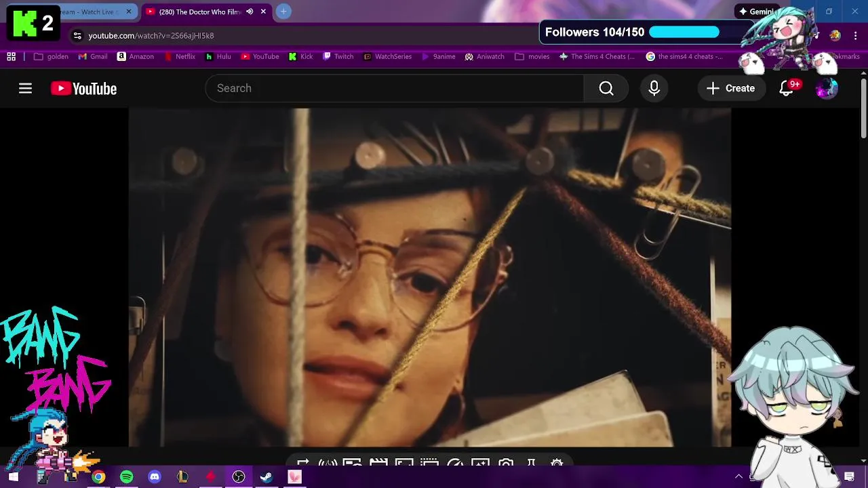Open Google Chrome from the taskbar
The height and width of the screenshot is (488, 868).
(99, 477)
